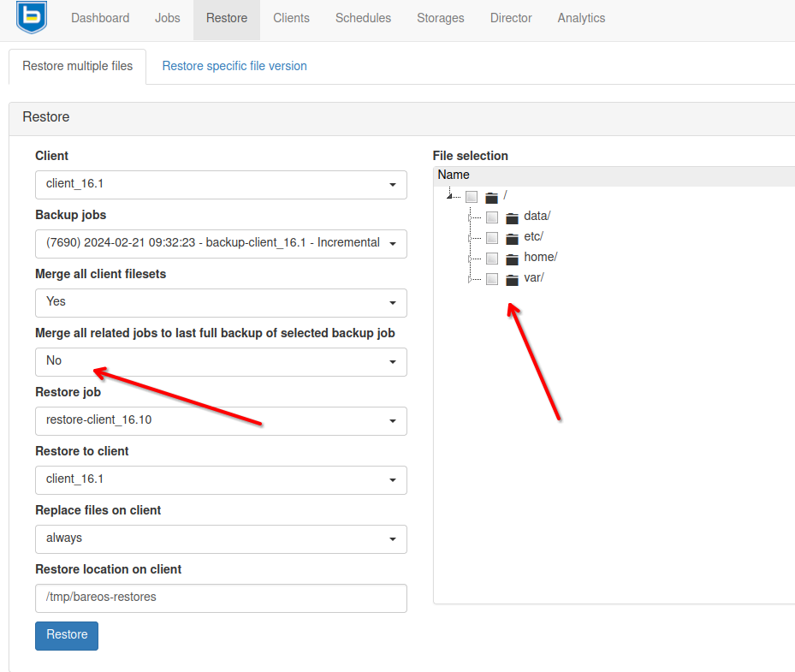Viewport: 795px width, 672px height.
Task: Collapse the root tree node arrow
Action: [450, 197]
